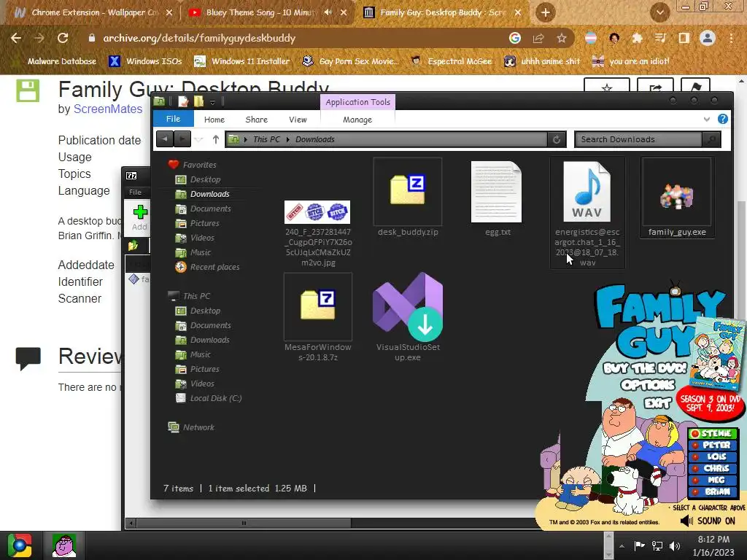Open Options in Family Guy buddy
747x560 pixels.
(648, 385)
